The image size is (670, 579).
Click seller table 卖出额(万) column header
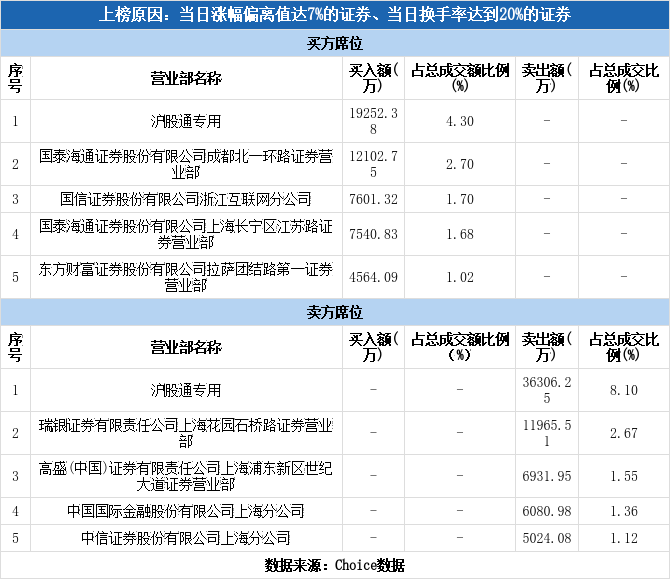[x=547, y=347]
